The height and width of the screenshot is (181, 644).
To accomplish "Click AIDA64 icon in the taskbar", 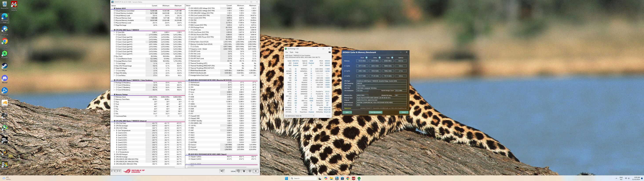I will (353, 178).
